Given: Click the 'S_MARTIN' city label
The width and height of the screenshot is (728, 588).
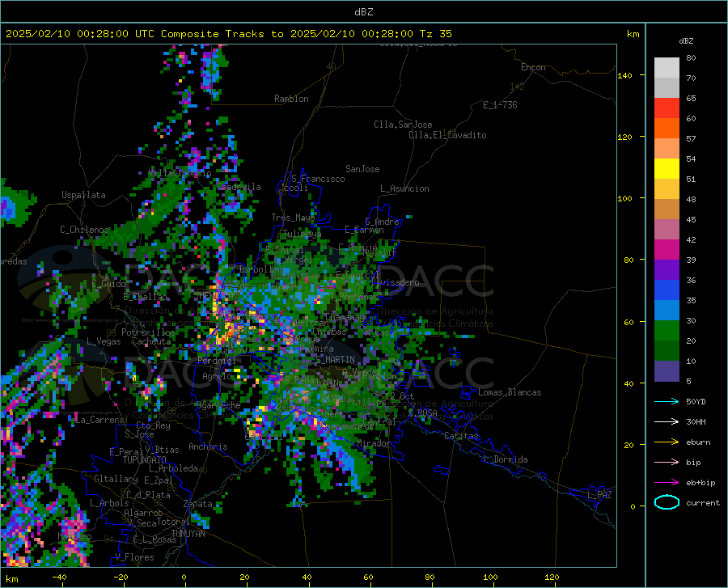Looking at the screenshot, I should (335, 360).
